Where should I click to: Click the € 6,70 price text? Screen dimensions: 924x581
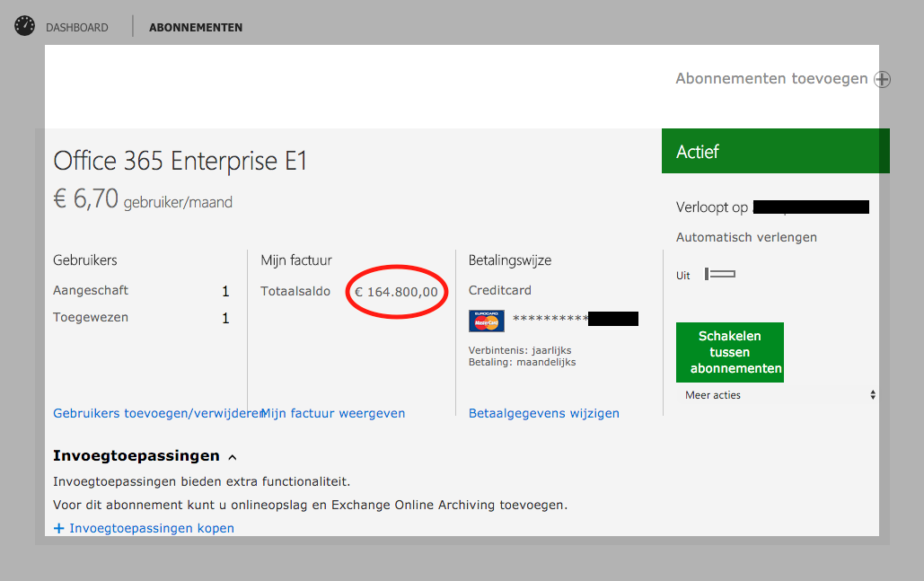(x=86, y=198)
